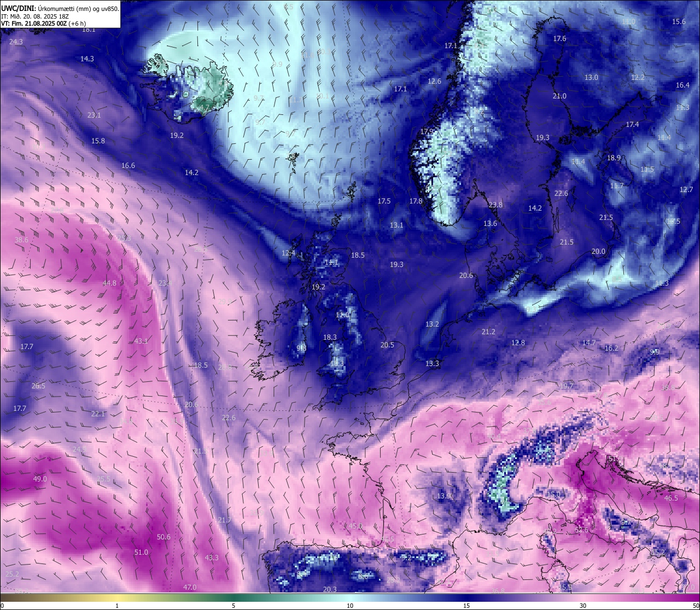Click the 23.1 value label
Screen dimensions: 700x610
(94, 115)
